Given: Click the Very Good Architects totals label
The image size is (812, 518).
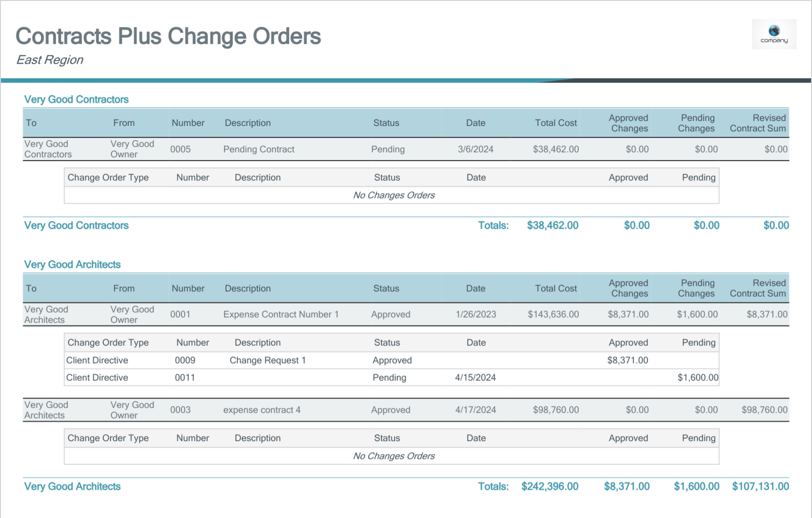Looking at the screenshot, I should 72,486.
